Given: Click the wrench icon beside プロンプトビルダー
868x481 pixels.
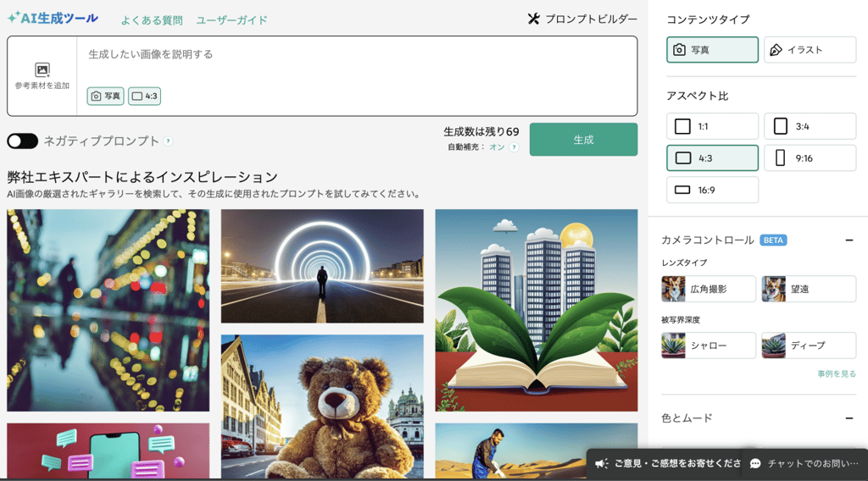Looking at the screenshot, I should coord(534,19).
